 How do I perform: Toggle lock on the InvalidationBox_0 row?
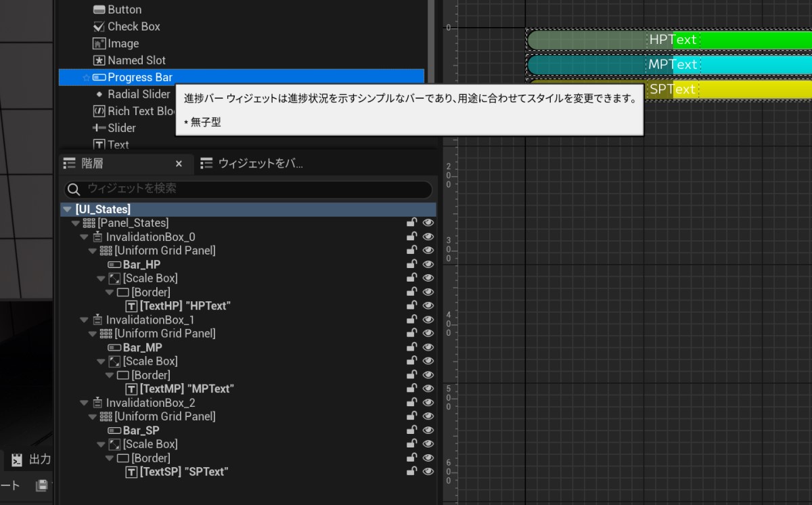coord(411,237)
